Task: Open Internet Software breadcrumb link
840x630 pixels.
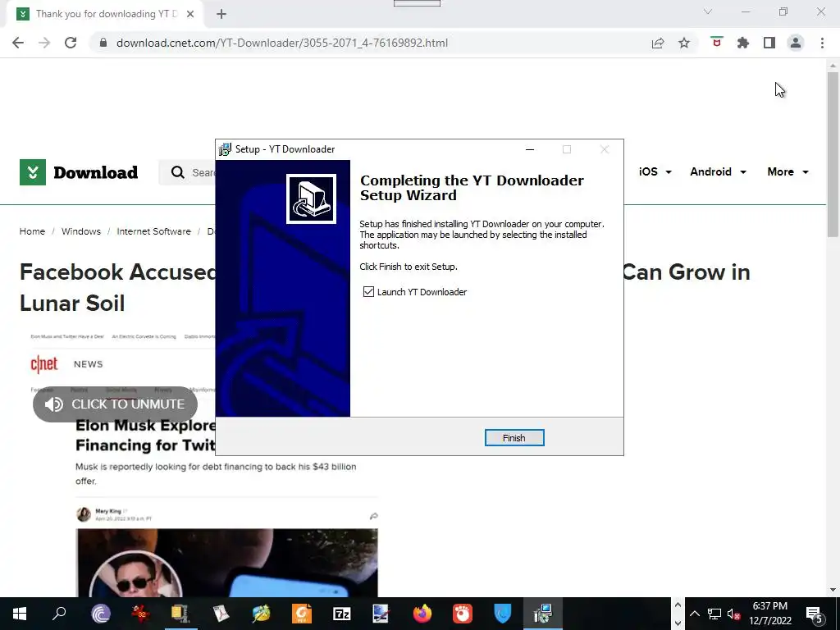Action: [x=153, y=231]
